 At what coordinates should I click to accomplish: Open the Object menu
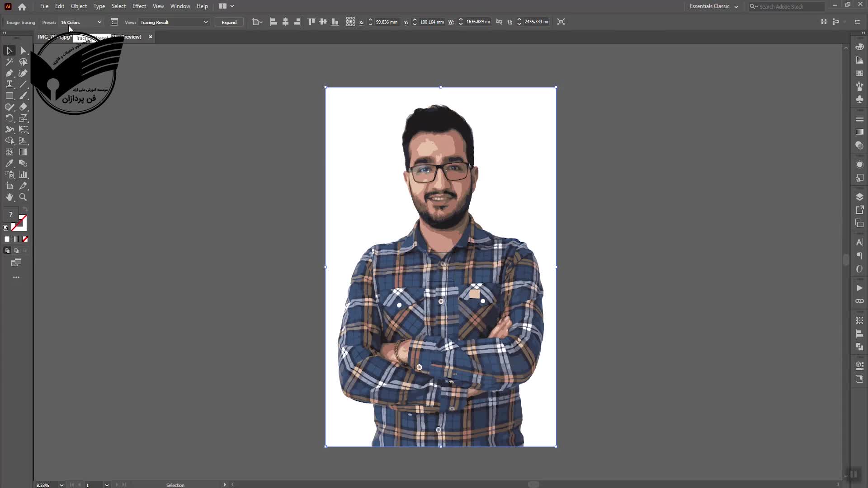point(79,6)
